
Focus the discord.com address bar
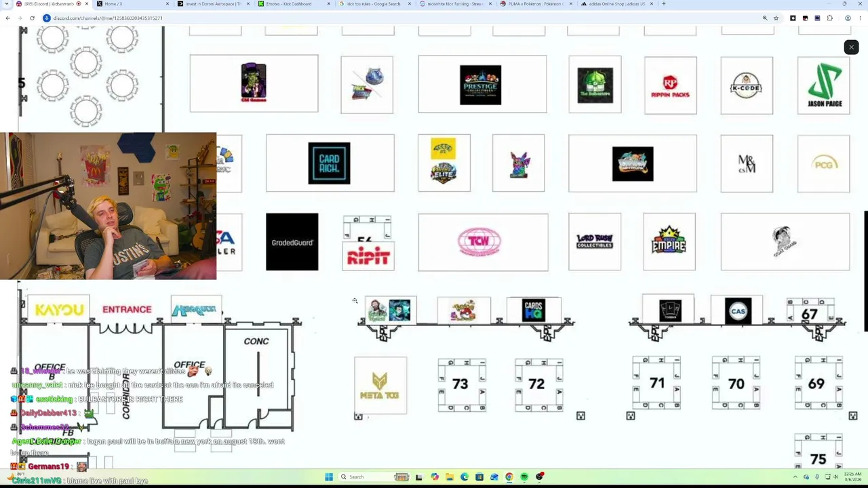click(x=400, y=18)
